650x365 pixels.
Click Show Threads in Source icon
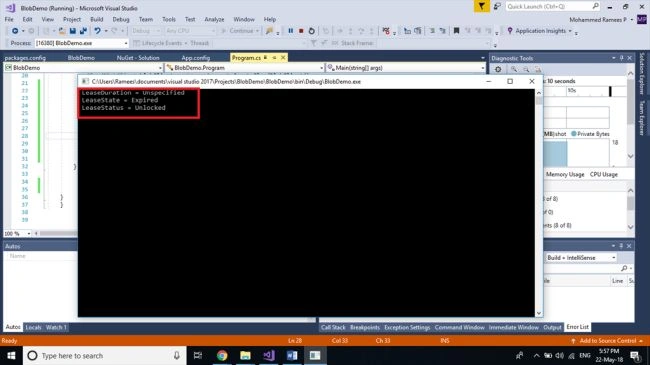click(x=386, y=31)
